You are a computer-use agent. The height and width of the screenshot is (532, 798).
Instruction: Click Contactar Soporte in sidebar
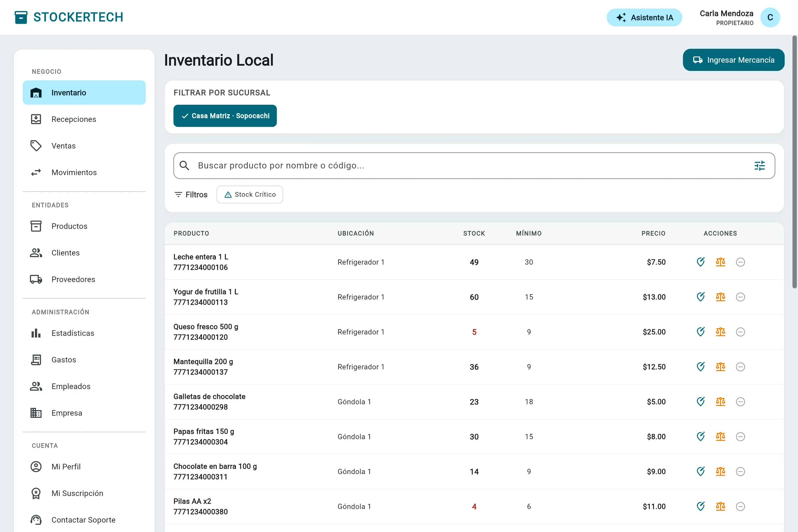coord(84,520)
